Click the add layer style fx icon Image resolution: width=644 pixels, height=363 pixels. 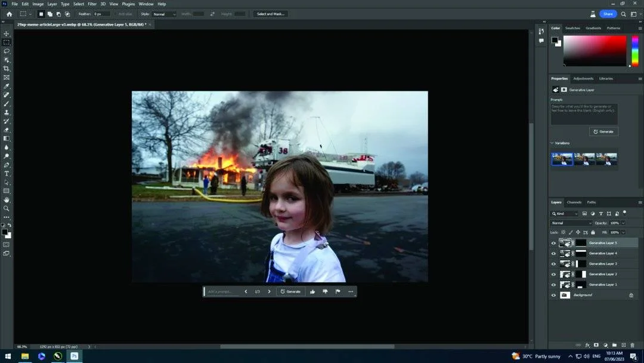(x=587, y=345)
